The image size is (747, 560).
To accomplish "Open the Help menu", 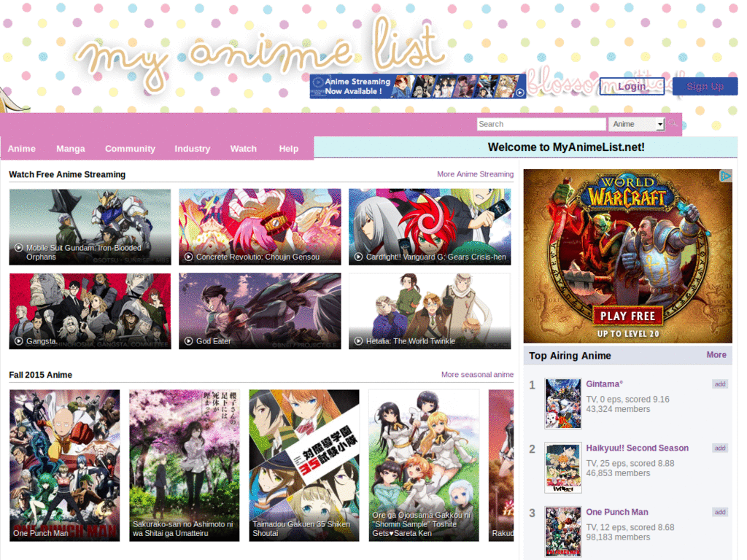I will (x=289, y=149).
